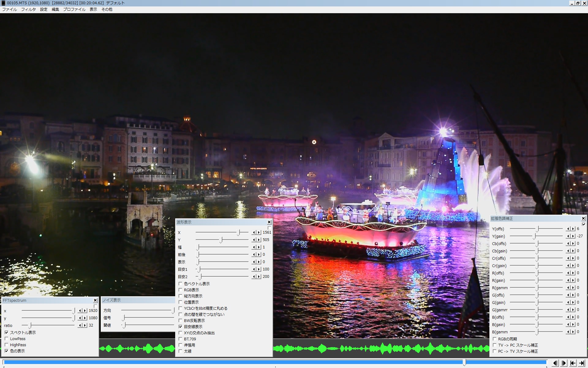
Task: Open the フィルタ menu
Action: (28, 10)
